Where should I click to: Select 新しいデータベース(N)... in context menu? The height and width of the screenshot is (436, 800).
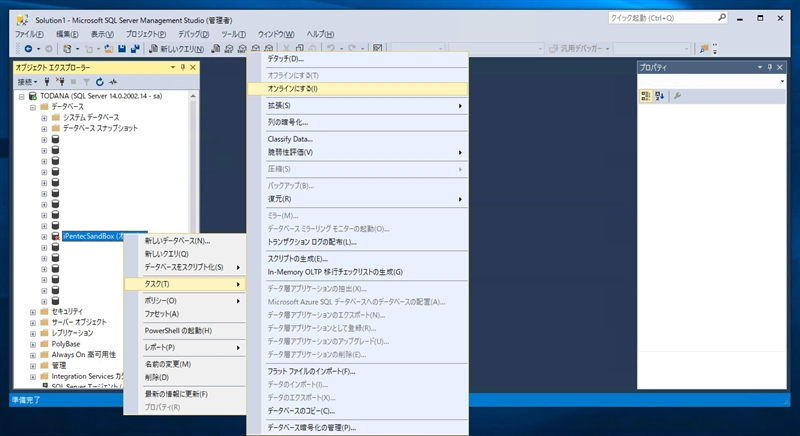[x=185, y=241]
